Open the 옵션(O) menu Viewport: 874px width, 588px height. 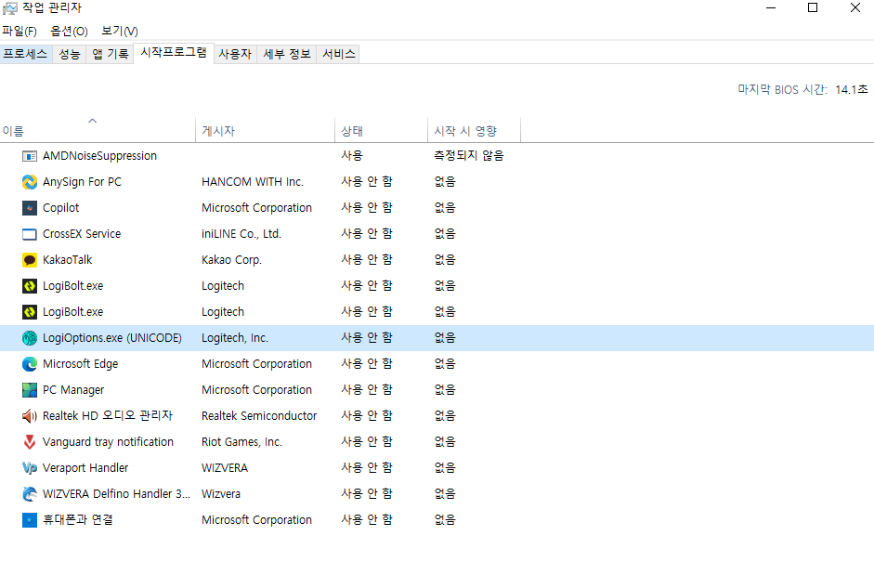[x=69, y=32]
